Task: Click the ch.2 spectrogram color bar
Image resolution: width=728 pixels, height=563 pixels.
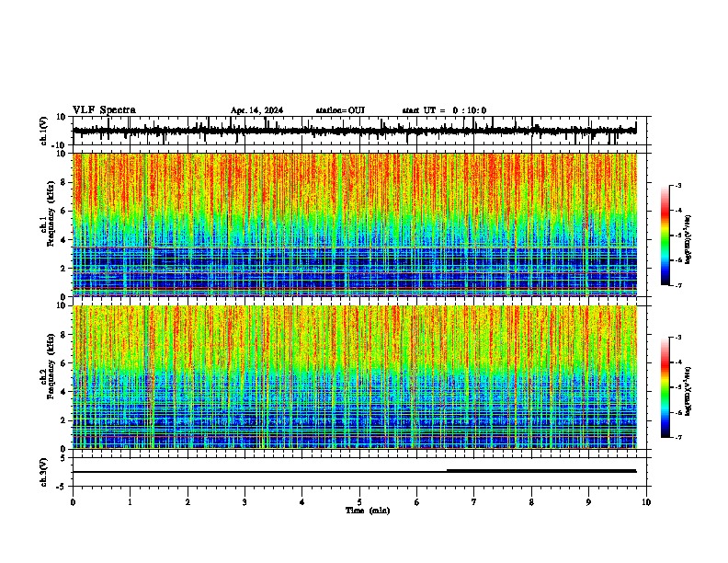Action: point(665,387)
